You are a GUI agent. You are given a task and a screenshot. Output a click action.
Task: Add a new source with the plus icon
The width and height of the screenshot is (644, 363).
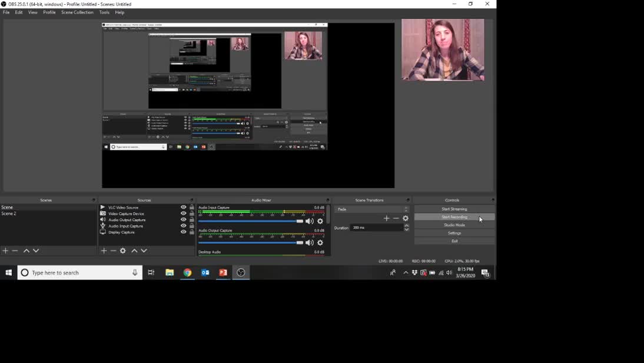pyautogui.click(x=104, y=250)
